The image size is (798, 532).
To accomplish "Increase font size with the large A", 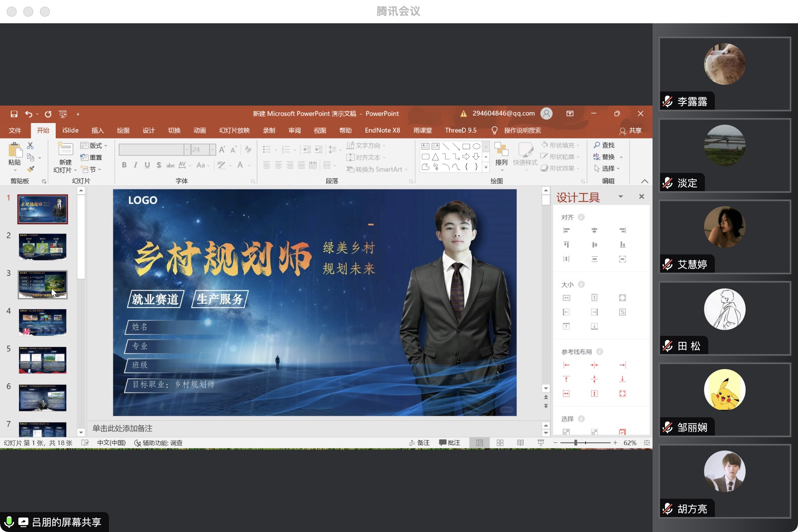I will click(x=222, y=150).
